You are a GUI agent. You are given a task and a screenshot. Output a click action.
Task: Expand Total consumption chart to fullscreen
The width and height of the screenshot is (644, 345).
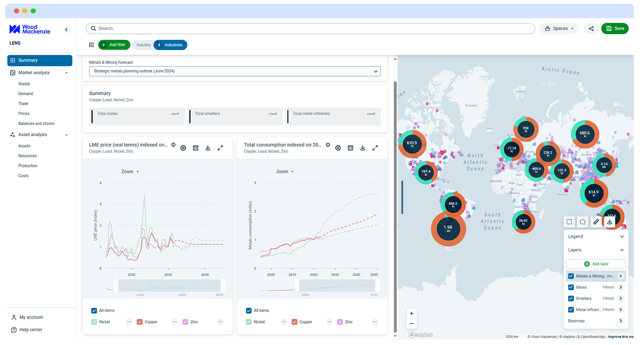coord(375,148)
